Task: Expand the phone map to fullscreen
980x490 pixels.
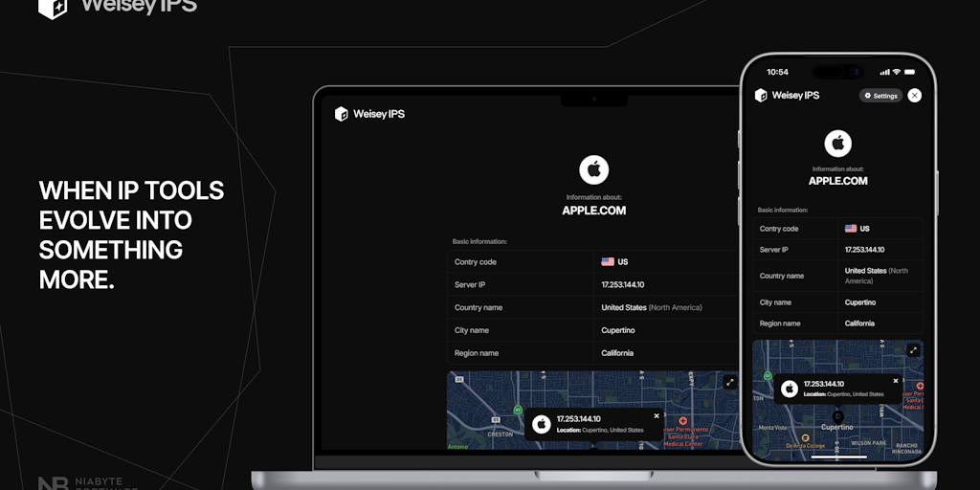Action: 913,350
